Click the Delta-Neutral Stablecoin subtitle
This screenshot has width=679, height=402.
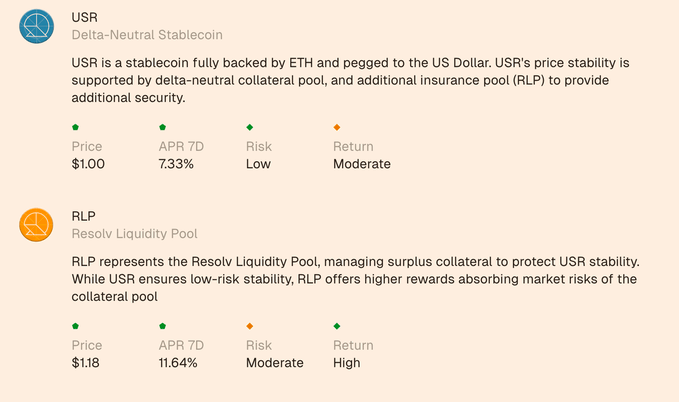147,35
